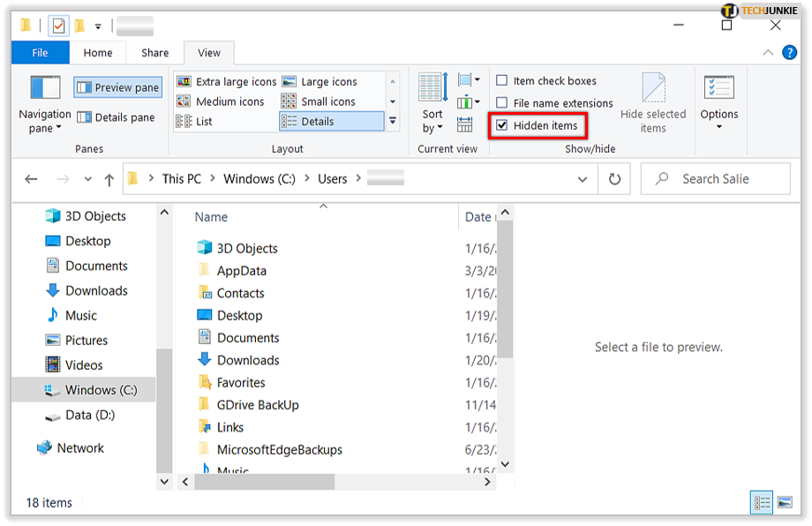Uncheck the Hidden items checkbox
Screen dimensions: 812x526
[502, 125]
